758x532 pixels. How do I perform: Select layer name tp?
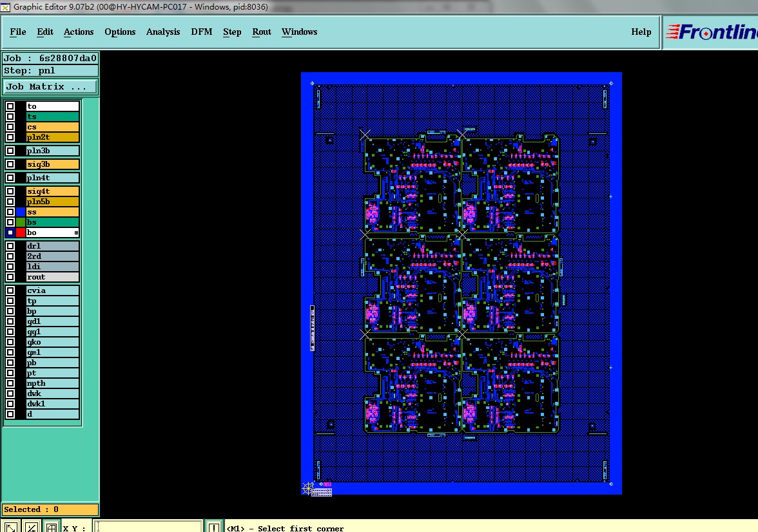pos(53,301)
